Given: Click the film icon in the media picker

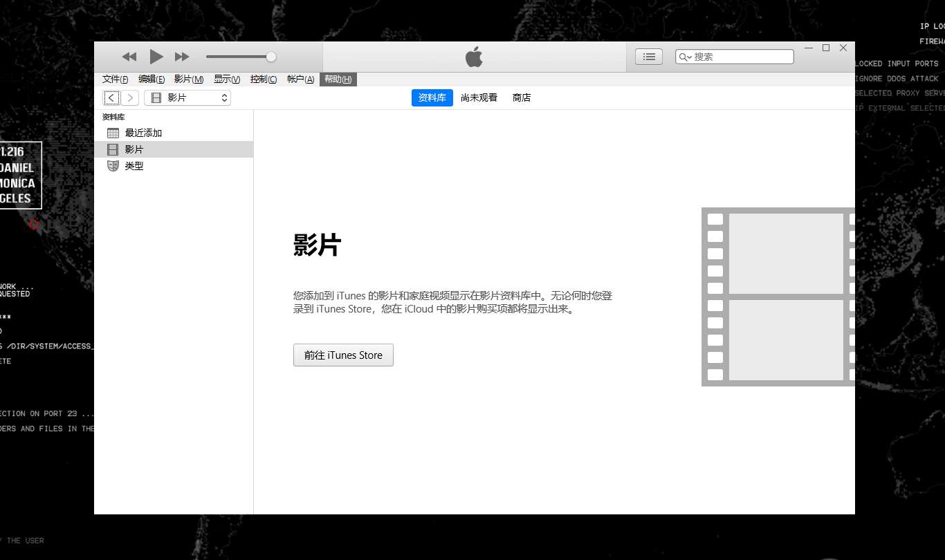Looking at the screenshot, I should (x=156, y=97).
